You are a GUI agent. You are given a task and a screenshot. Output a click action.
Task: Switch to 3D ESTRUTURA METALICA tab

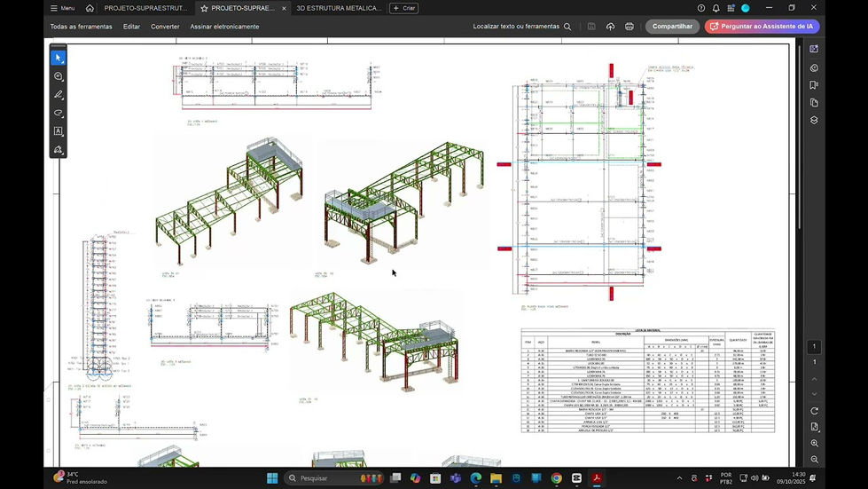pyautogui.click(x=339, y=8)
